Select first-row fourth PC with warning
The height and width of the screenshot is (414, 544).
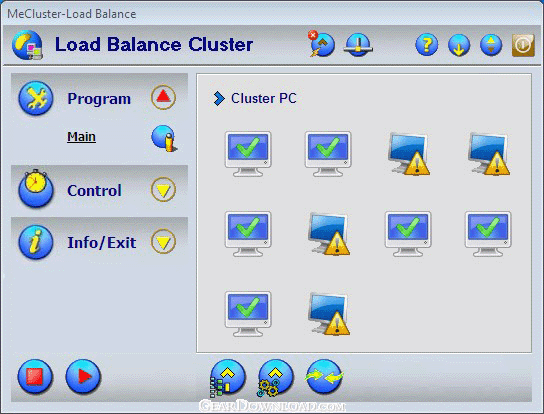tap(488, 153)
